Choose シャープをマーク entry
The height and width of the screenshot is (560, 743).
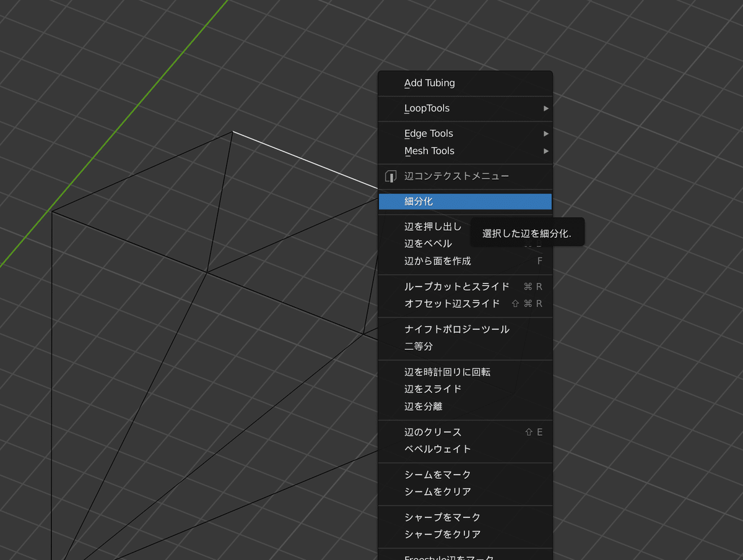[465, 517]
